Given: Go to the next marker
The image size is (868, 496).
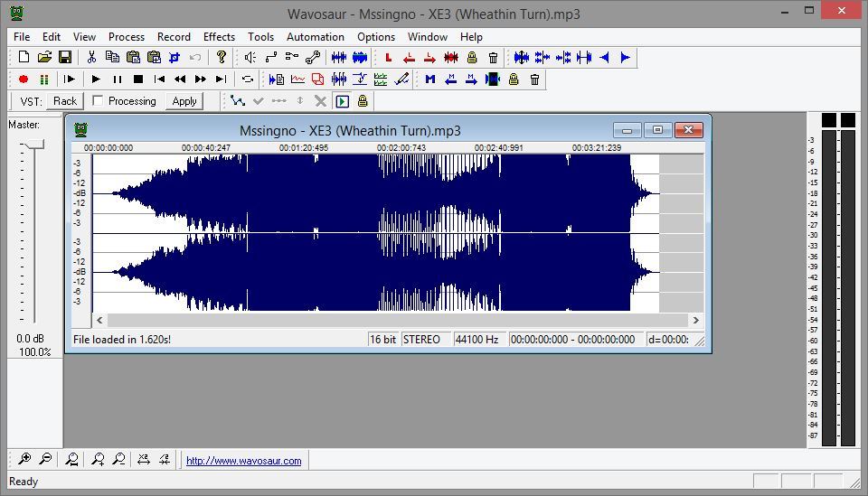Looking at the screenshot, I should 471,80.
